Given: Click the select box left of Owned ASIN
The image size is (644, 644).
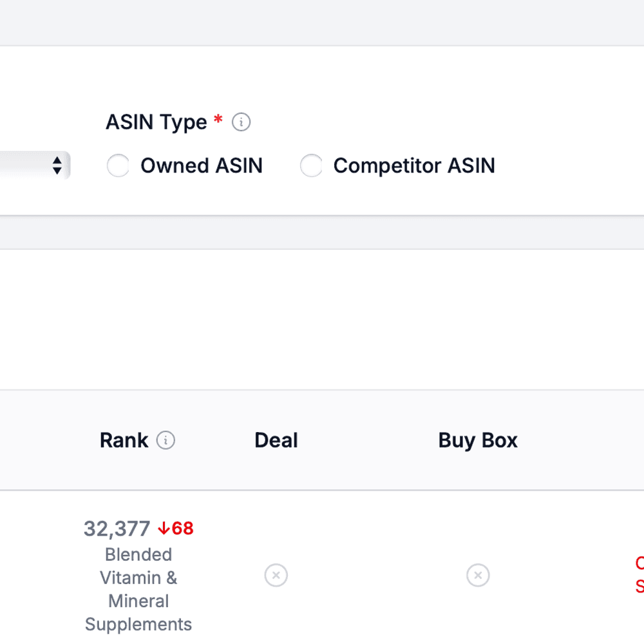Looking at the screenshot, I should [32, 166].
